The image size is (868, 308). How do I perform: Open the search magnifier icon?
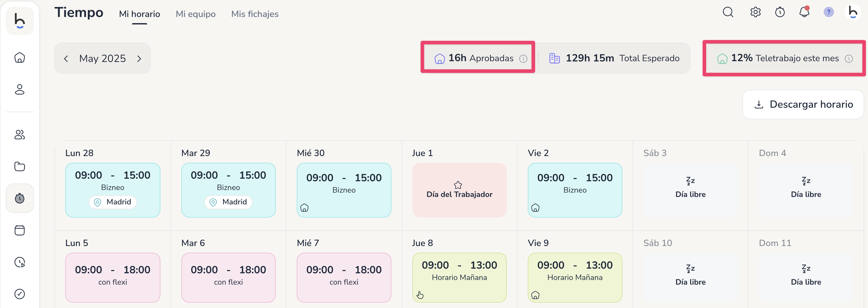[x=728, y=12]
